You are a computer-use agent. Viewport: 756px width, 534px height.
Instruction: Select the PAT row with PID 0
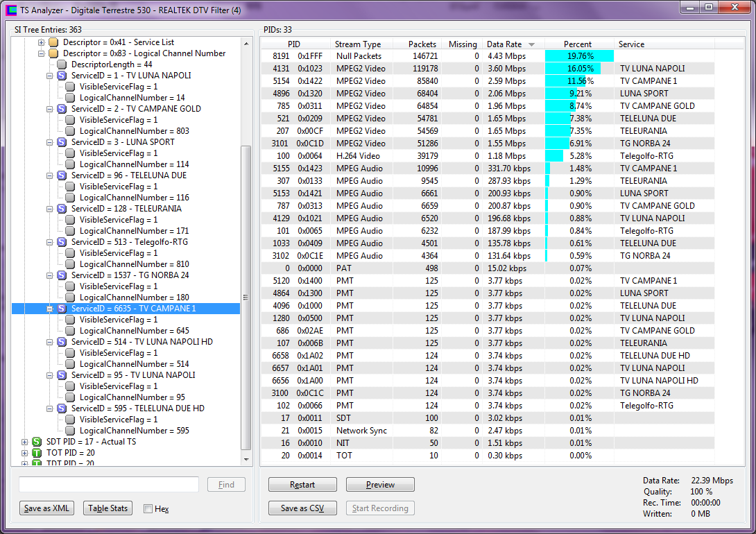click(488, 268)
